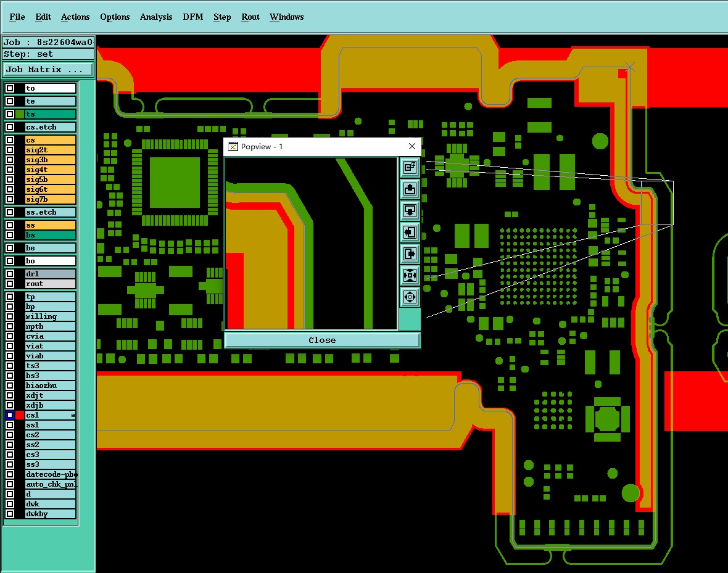
Task: Toggle the checkbox for layer sig5b
Action: [x=10, y=179]
